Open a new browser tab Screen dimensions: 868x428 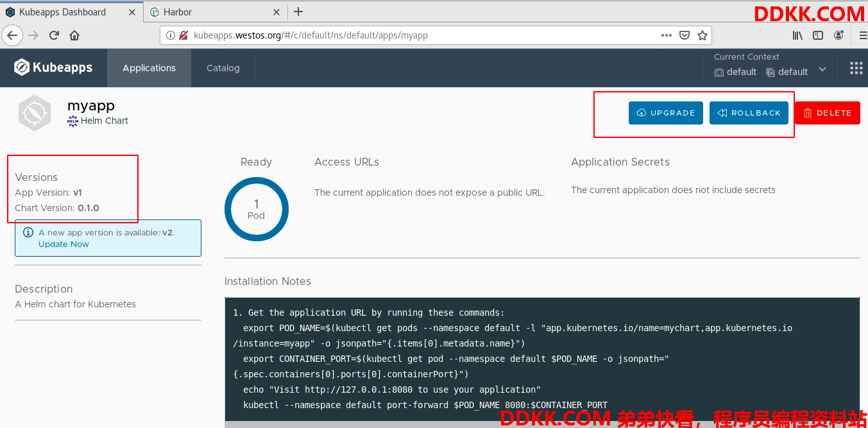point(298,12)
